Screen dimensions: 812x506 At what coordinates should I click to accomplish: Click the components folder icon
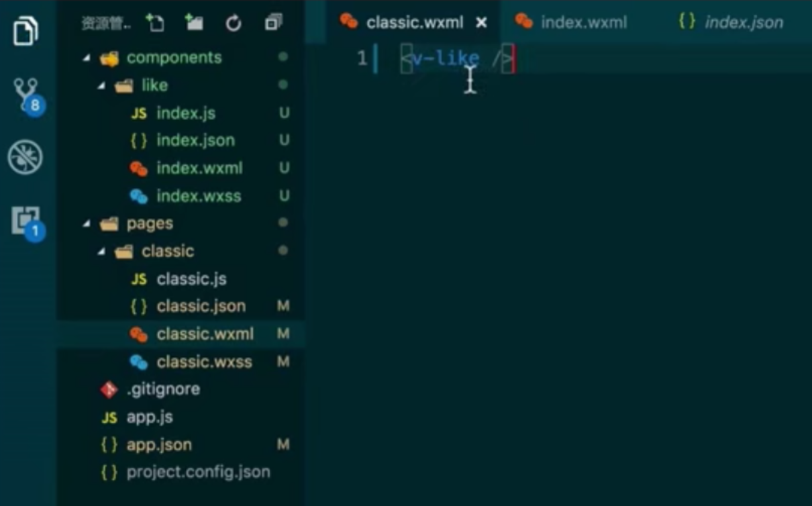109,58
